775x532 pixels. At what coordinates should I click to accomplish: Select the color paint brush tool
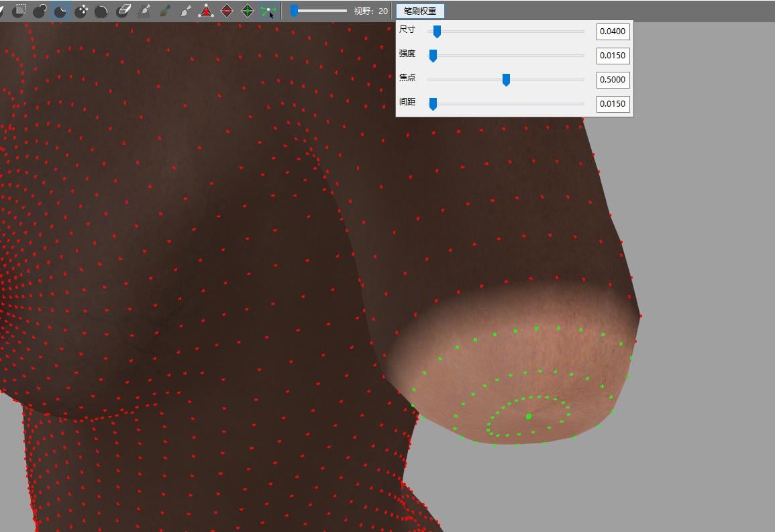(164, 11)
